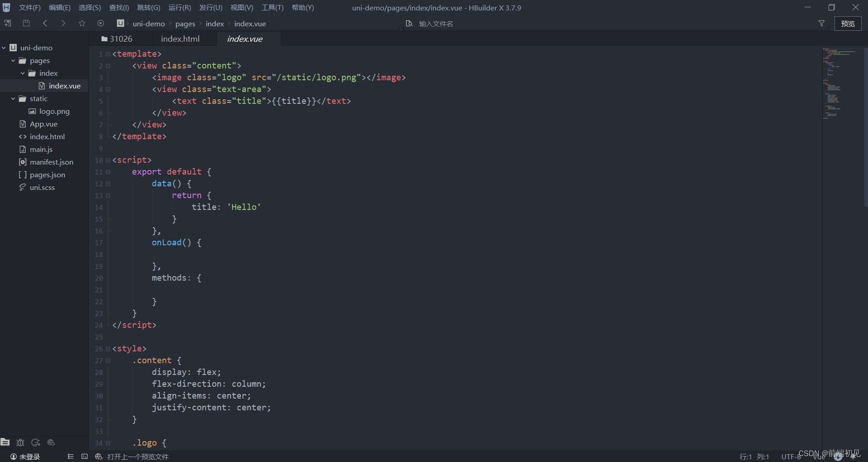Viewport: 868px width, 462px height.
Task: Click the filter funnel icon
Action: (821, 23)
